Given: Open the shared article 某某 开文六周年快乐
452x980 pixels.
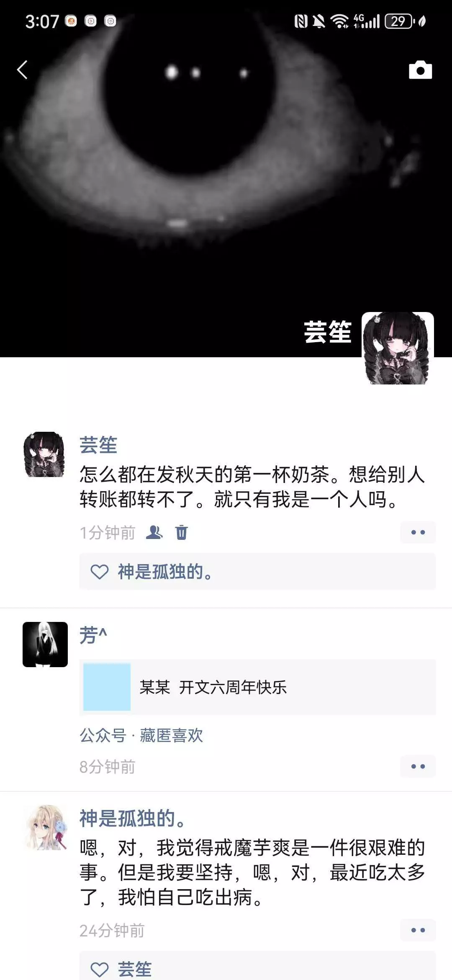Looking at the screenshot, I should (x=258, y=687).
